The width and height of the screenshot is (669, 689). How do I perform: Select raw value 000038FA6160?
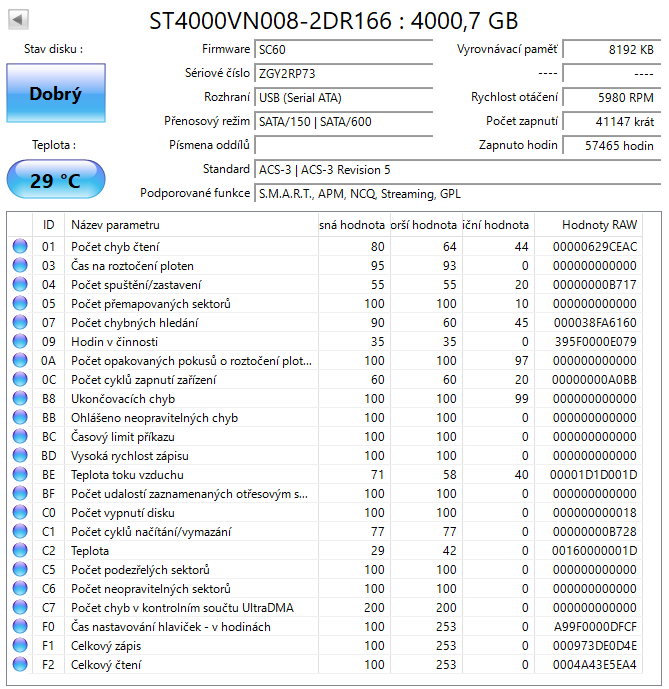pos(595,323)
